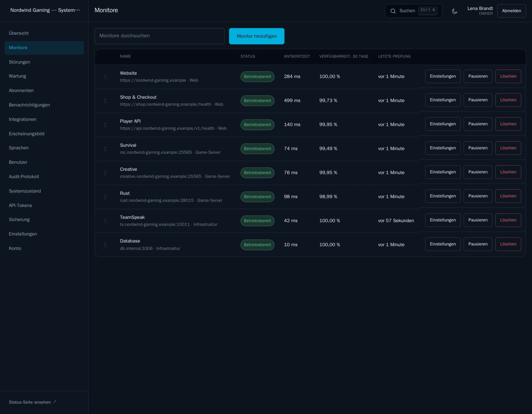Viewport: 532px width, 414px height.
Task: Pause the Database monitor
Action: coord(478,244)
